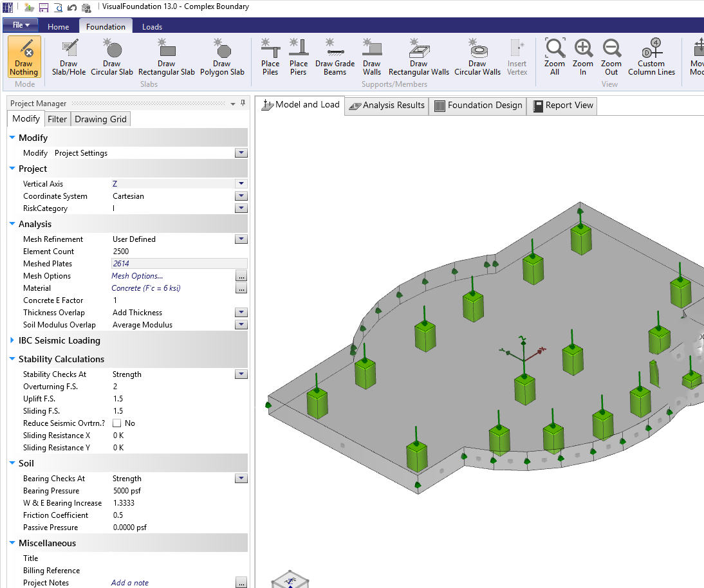Collapse the Stability Calculations section
The height and width of the screenshot is (588, 704).
coord(12,359)
